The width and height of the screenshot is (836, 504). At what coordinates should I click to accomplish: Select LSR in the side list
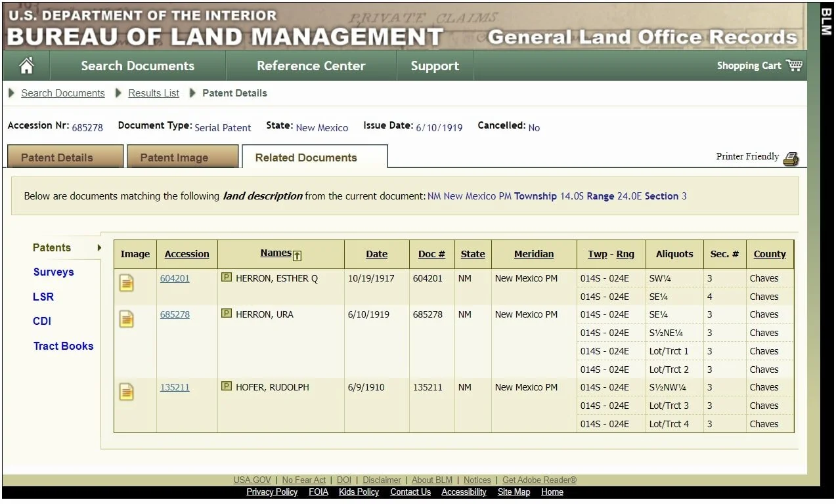click(x=43, y=297)
